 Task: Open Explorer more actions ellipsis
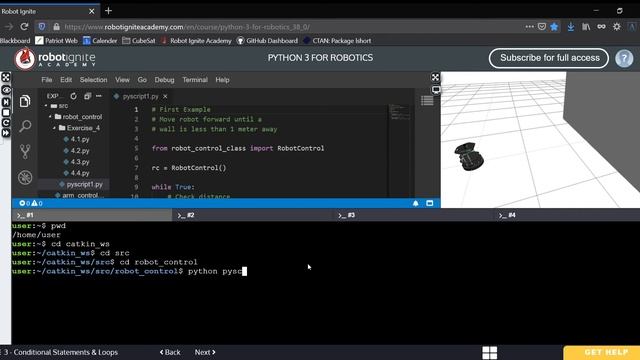coord(99,96)
